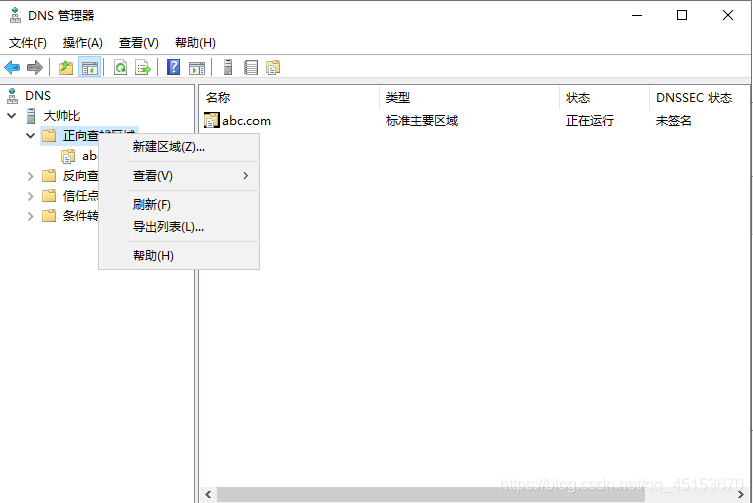This screenshot has height=503, width=753.
Task: Select the ab zone icon in tree
Action: 68,156
